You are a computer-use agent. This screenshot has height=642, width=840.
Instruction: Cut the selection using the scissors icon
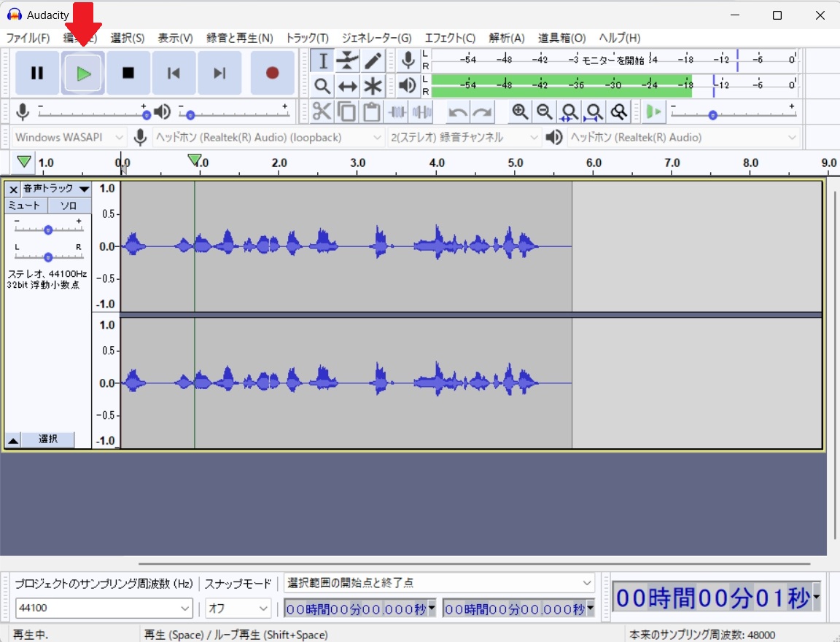point(322,111)
